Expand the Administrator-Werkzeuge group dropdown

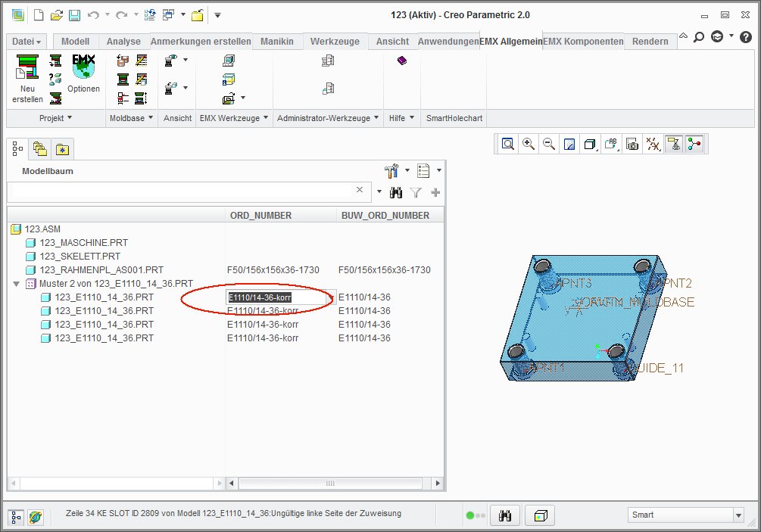328,118
